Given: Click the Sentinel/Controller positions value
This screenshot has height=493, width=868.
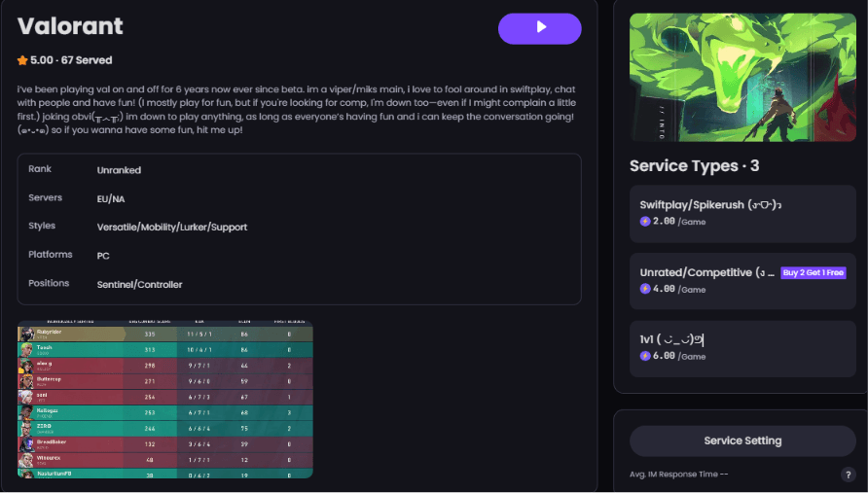Looking at the screenshot, I should 139,284.
